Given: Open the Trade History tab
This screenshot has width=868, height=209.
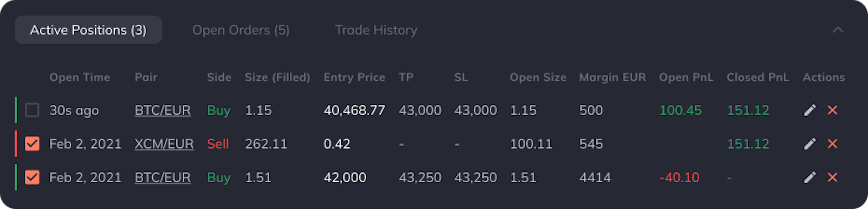Looking at the screenshot, I should point(376,30).
